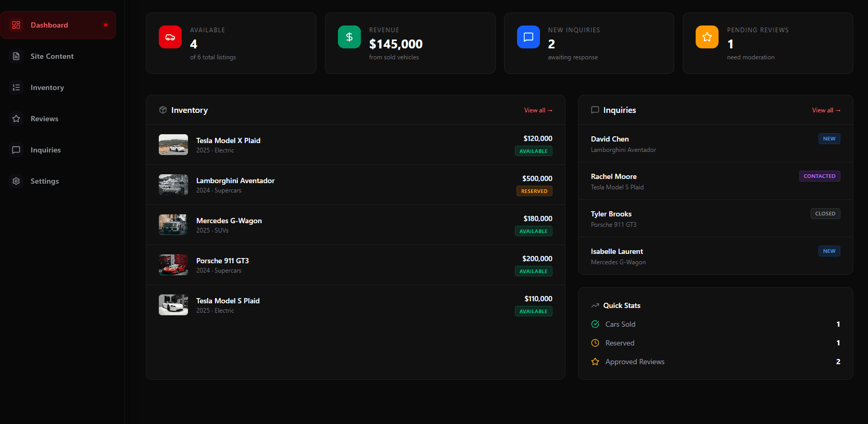Image resolution: width=868 pixels, height=424 pixels.
Task: Click the Inquiries chat icon in sidebar
Action: [x=16, y=150]
